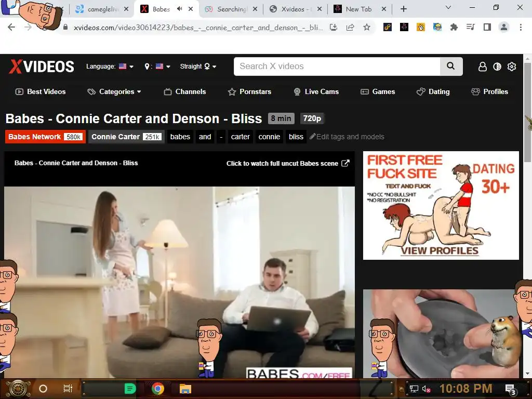
Task: Go back with the browser back arrow
Action: click(11, 27)
